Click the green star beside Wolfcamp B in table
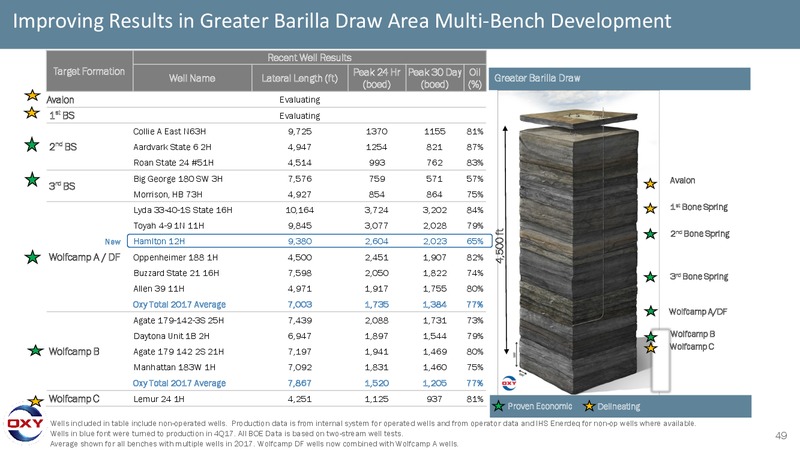800x450 pixels. pos(35,351)
